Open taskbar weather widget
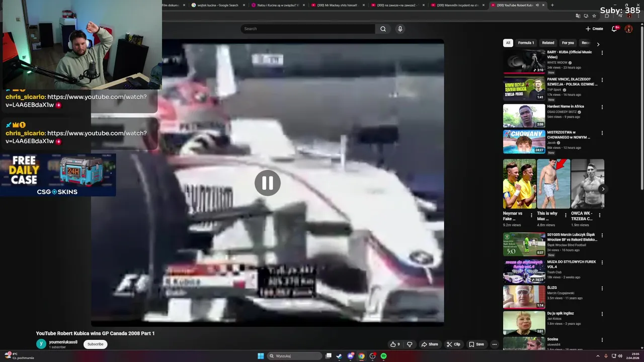This screenshot has width=644, height=362. pos(20,356)
